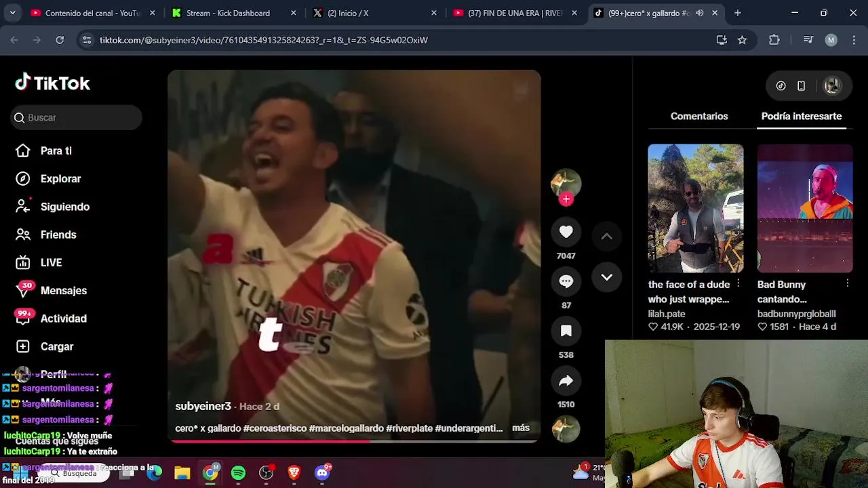Image resolution: width=868 pixels, height=488 pixels.
Task: Open Chrome media control icon
Action: click(x=808, y=40)
